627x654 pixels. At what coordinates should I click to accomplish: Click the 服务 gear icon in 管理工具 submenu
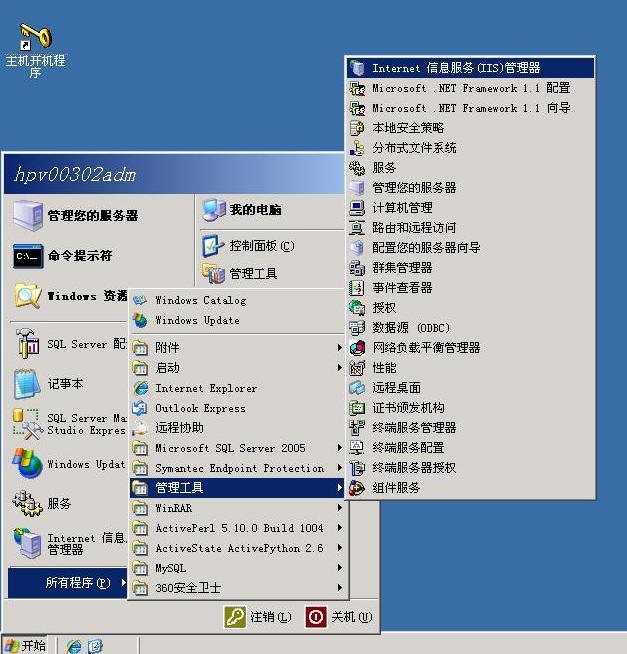[x=357, y=168]
